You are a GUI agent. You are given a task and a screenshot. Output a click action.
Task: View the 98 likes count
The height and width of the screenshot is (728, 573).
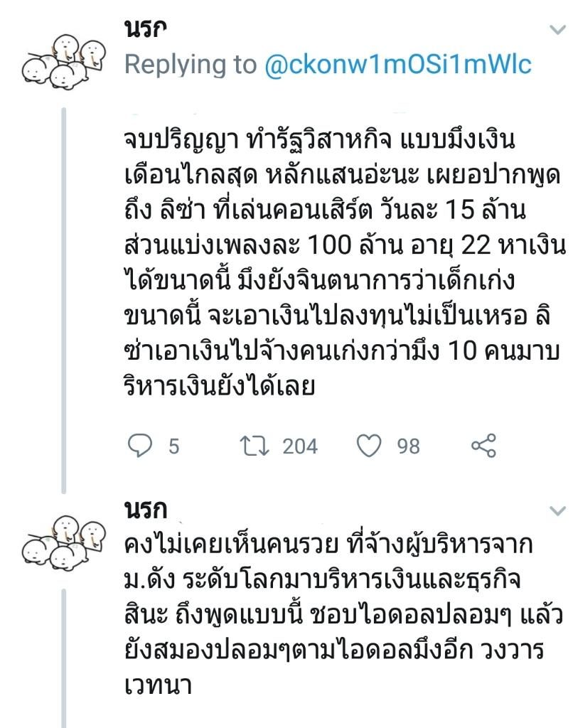point(408,446)
